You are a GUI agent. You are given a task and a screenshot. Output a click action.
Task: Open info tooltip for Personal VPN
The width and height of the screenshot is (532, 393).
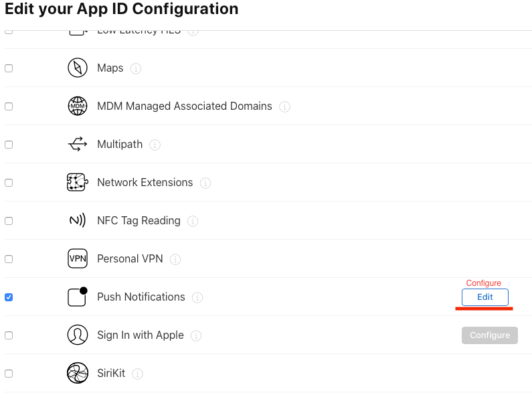175,260
